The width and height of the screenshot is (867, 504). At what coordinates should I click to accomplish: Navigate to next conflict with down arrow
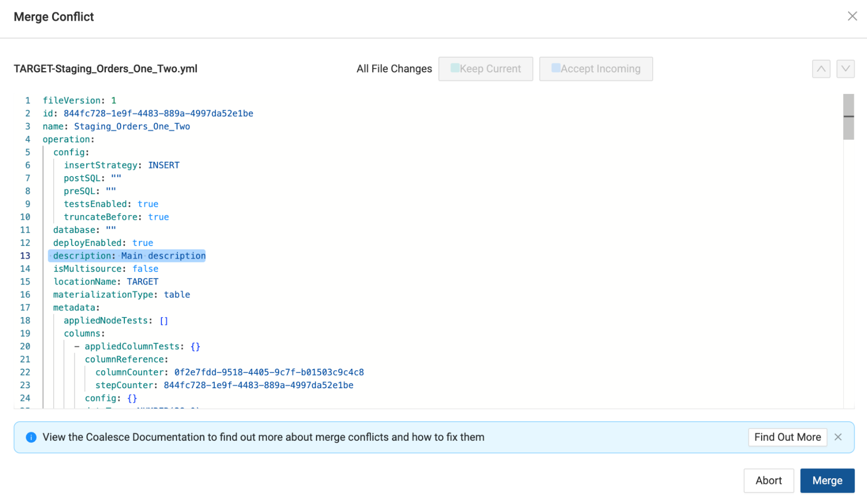coord(845,68)
